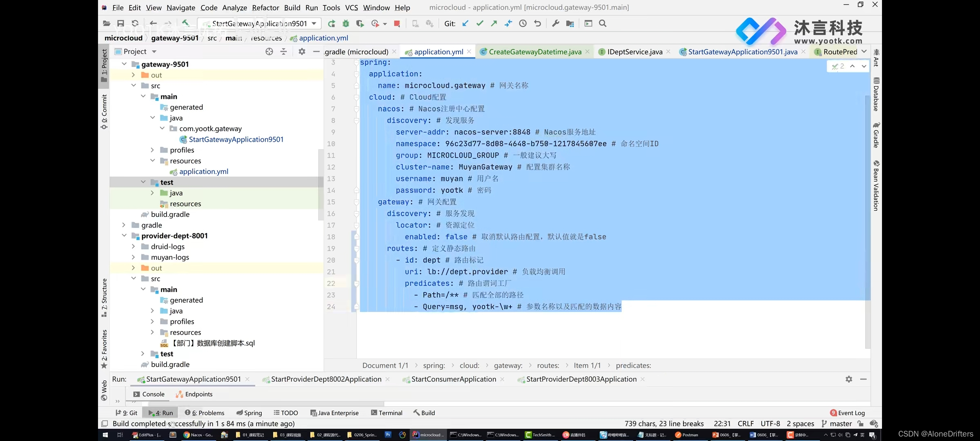The image size is (980, 441).
Task: Close the application.yml editor tab
Action: coord(469,51)
